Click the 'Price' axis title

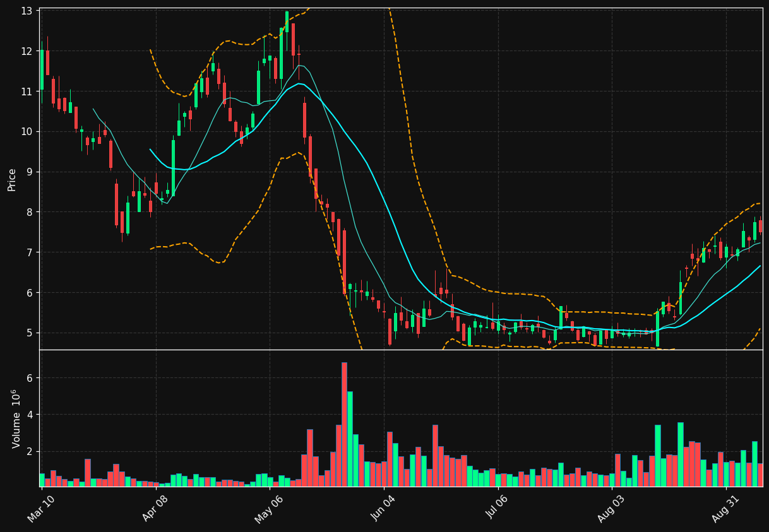point(12,179)
